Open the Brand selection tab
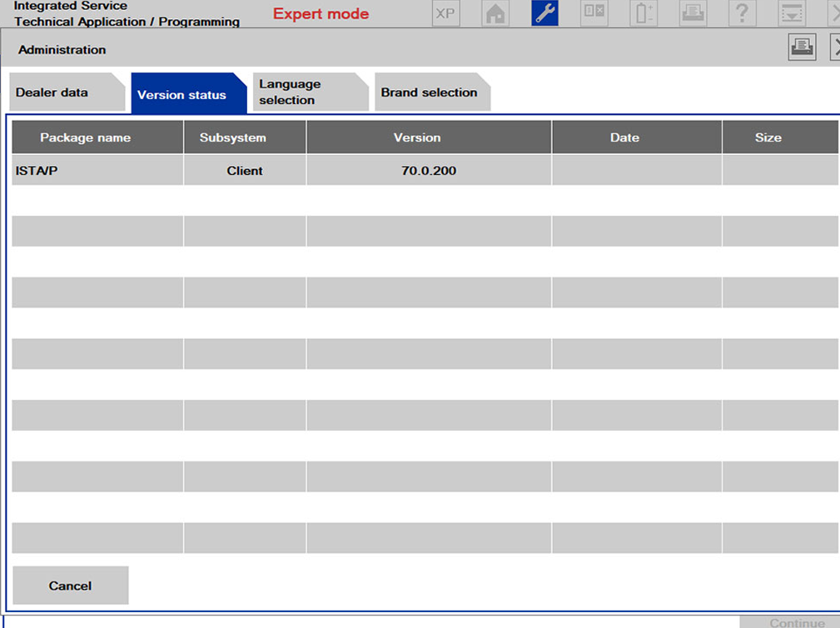 pos(432,92)
